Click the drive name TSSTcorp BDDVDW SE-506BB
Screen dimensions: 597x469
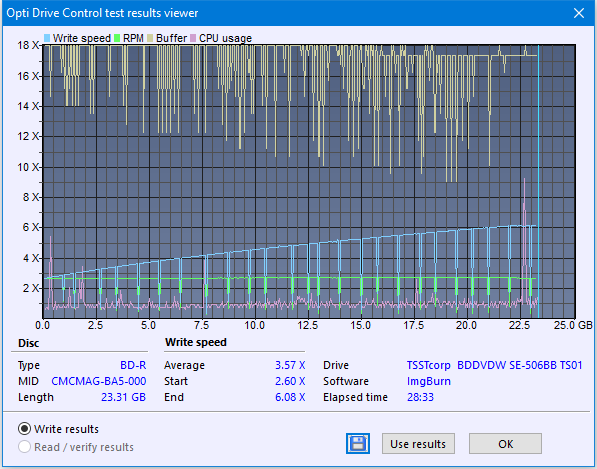point(495,365)
